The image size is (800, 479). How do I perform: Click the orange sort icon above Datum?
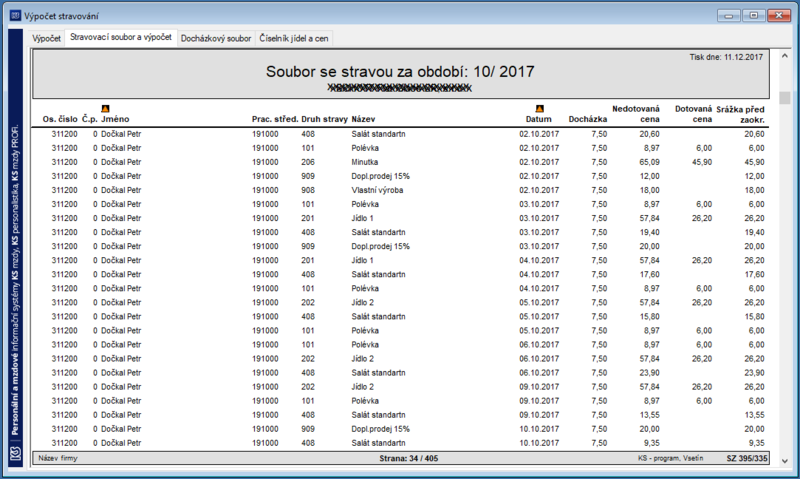[539, 109]
